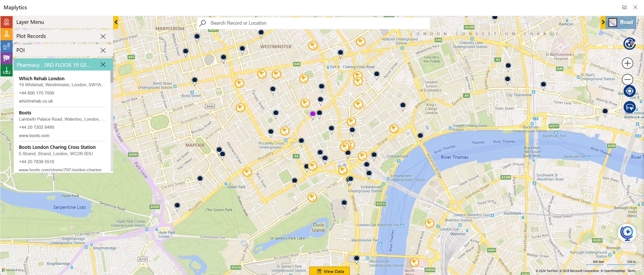Select the red Plot Records pin tool
Screen dimensions: 644x275
point(6,22)
